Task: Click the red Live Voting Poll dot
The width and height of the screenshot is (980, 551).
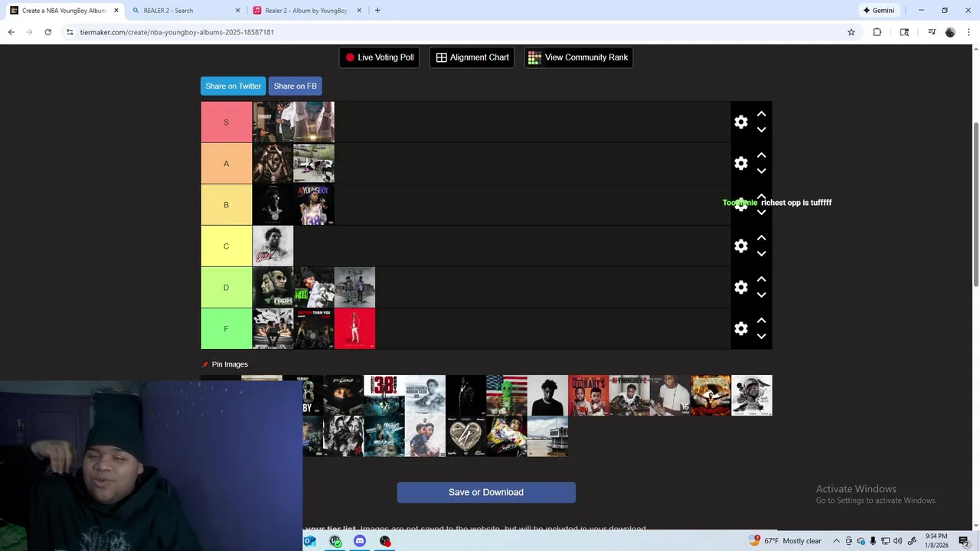Action: point(350,57)
